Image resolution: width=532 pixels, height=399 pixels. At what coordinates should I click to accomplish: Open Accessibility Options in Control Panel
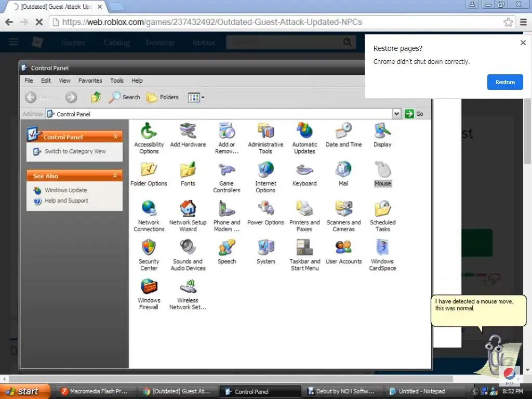tap(149, 138)
